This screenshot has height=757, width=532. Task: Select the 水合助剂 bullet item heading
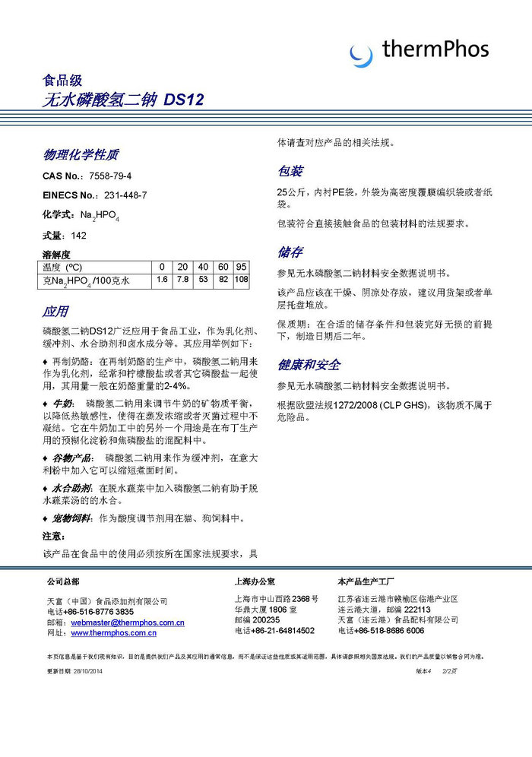(x=72, y=489)
